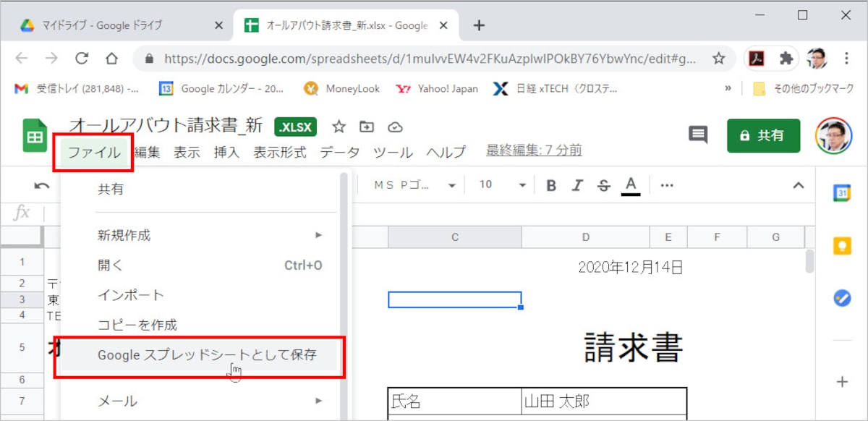Open the ヘルプ menu

coord(446,152)
